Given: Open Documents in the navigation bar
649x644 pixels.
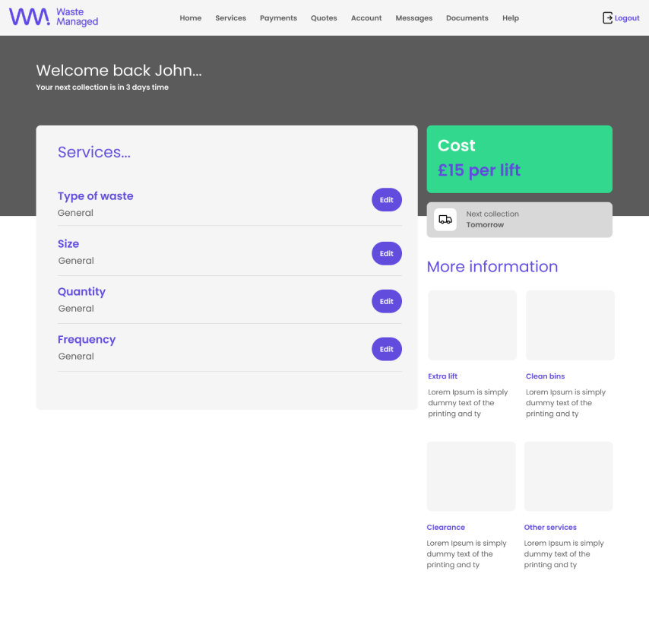Looking at the screenshot, I should 467,18.
